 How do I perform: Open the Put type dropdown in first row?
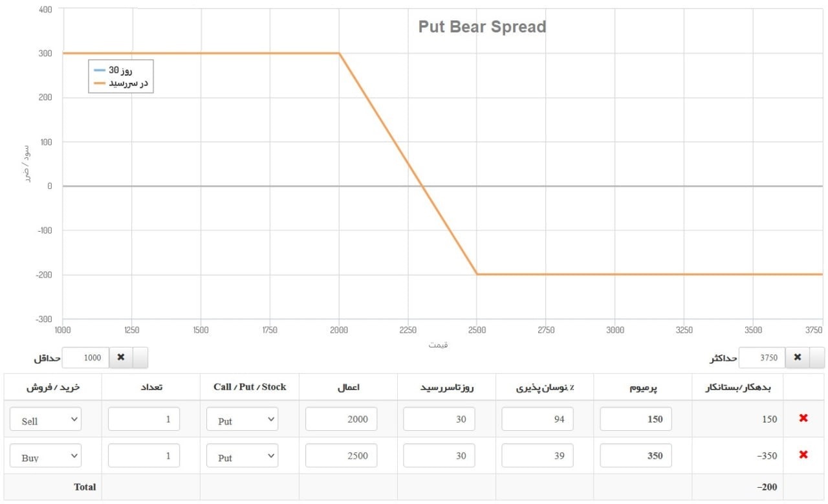[243, 419]
